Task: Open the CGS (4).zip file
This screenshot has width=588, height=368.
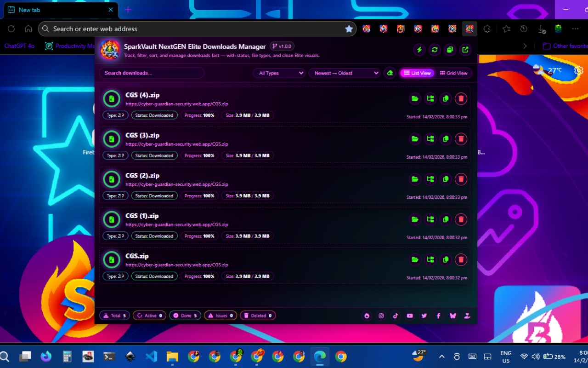Action: [415, 98]
